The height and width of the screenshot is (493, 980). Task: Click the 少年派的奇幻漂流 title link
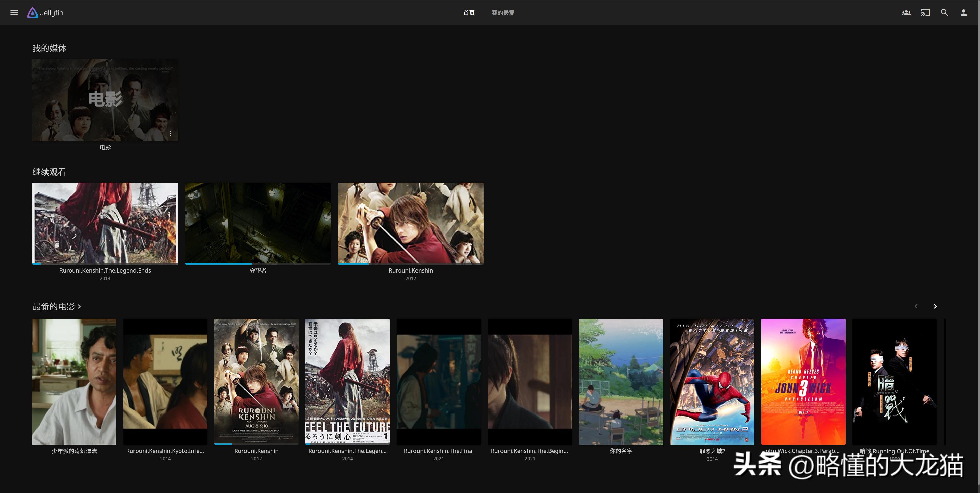pos(74,451)
